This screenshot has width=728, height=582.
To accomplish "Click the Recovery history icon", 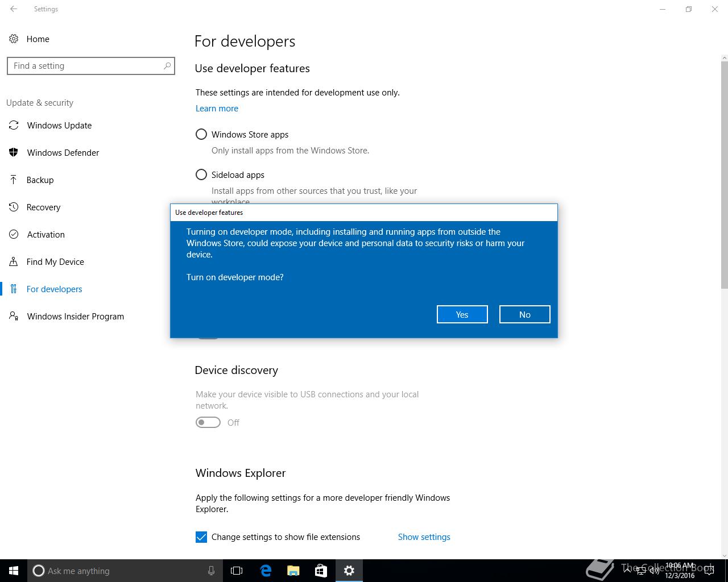I will pos(14,207).
